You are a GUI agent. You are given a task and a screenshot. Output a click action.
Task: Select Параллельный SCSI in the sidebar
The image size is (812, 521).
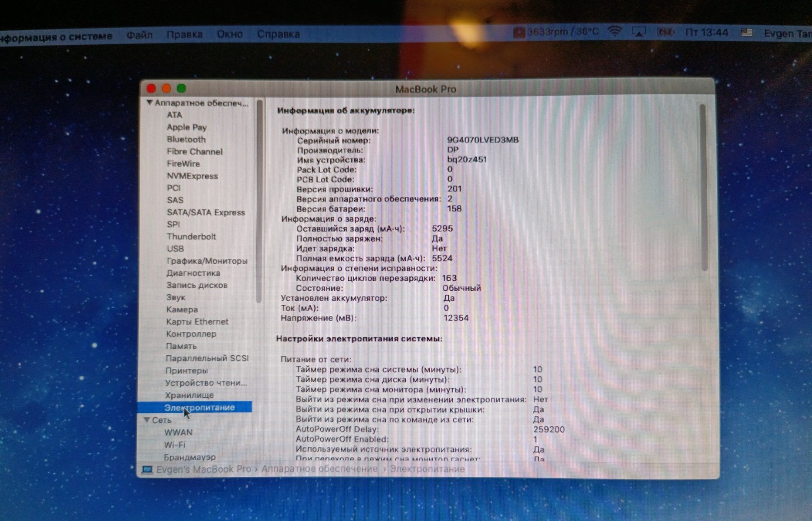click(x=207, y=358)
